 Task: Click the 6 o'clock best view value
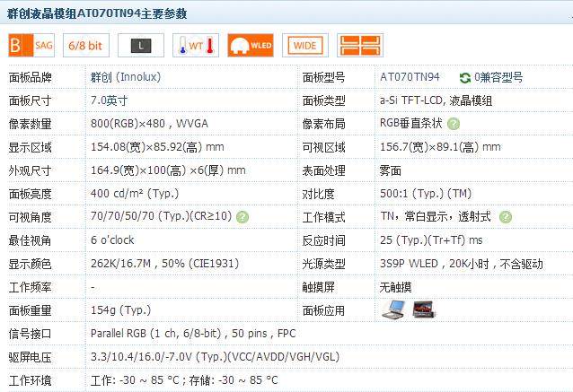pyautogui.click(x=112, y=240)
